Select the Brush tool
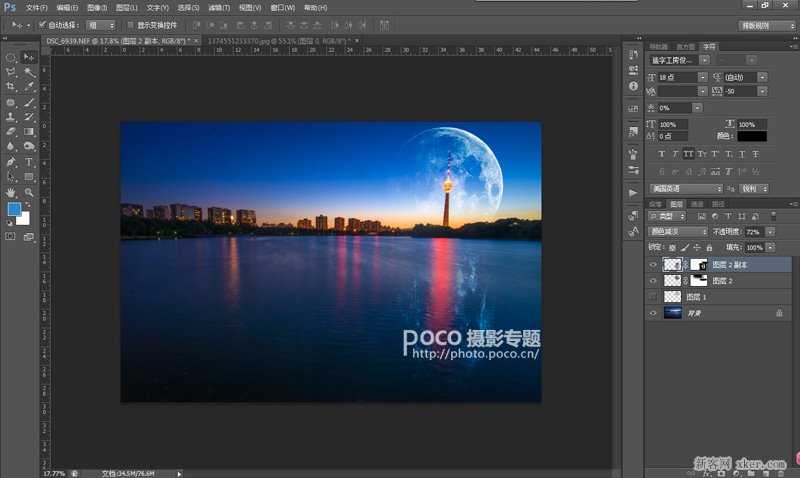The width and height of the screenshot is (800, 478). pos(29,102)
